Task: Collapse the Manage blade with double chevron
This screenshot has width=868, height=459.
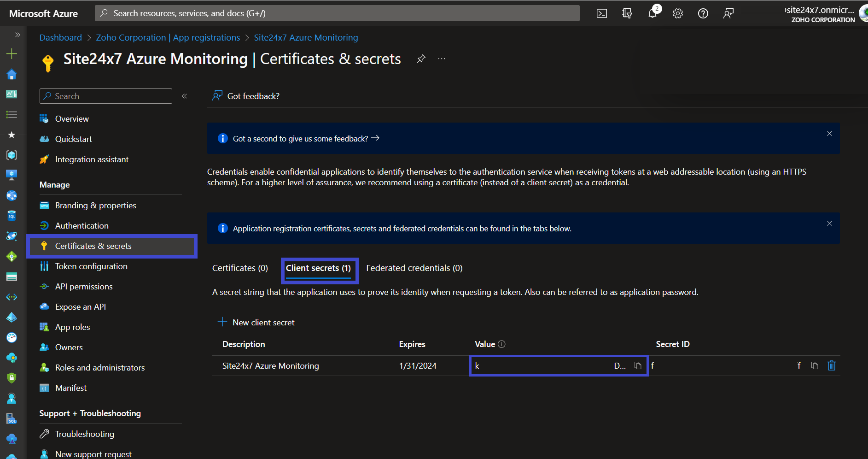Action: pyautogui.click(x=184, y=96)
